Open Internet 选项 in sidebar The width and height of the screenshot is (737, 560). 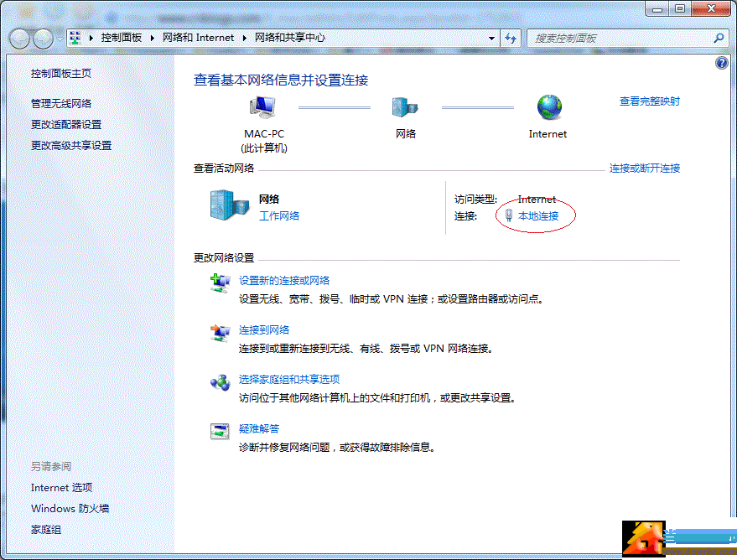pos(61,488)
